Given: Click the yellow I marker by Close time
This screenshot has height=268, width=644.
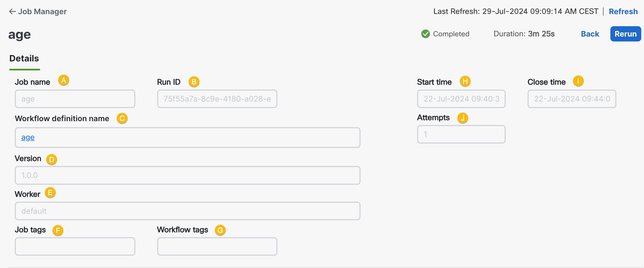Looking at the screenshot, I should 578,81.
